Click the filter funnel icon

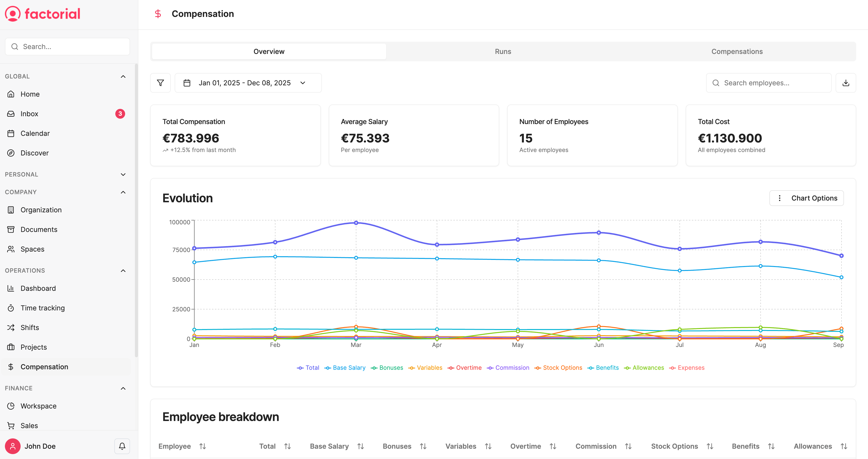tap(160, 83)
